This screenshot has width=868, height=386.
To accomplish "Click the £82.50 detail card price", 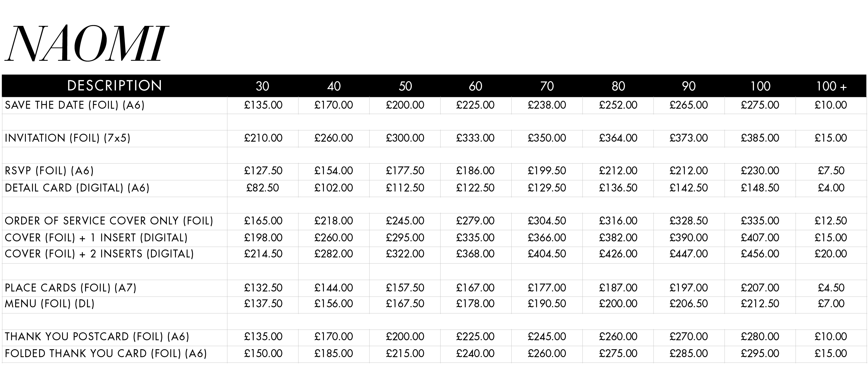I will [x=263, y=188].
